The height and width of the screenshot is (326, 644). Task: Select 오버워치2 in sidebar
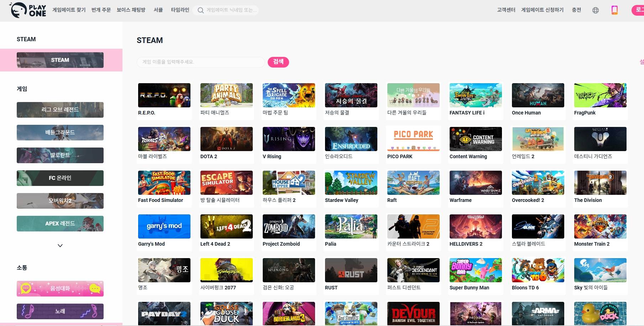pos(60,201)
